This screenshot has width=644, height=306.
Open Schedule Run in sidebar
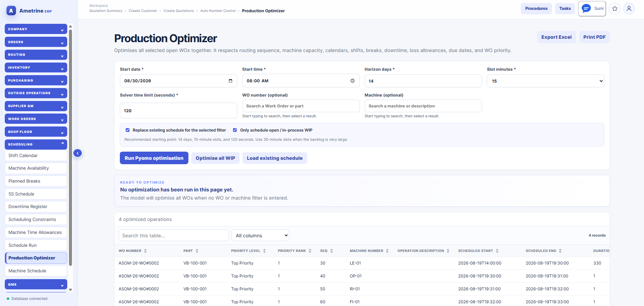[36, 245]
